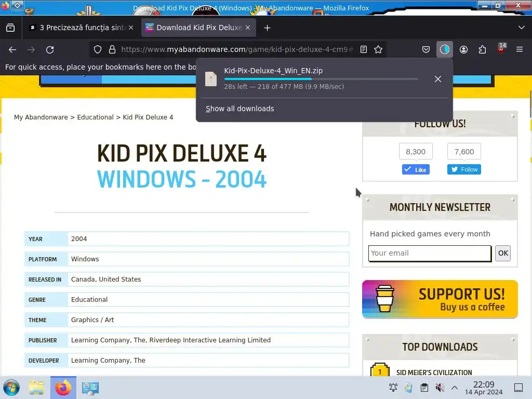This screenshot has height=399, width=532.
Task: Open Firefox View icon in tab bar
Action: [10, 28]
